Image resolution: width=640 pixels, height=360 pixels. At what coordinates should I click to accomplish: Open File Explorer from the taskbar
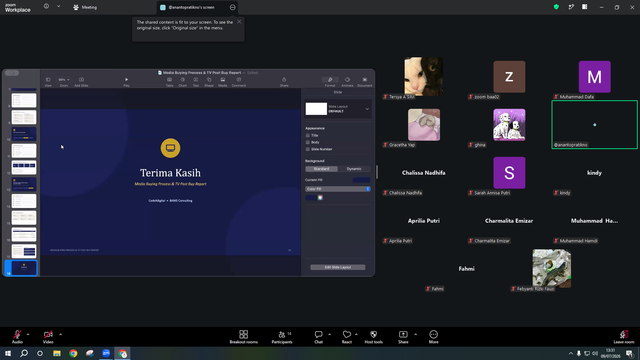point(57,353)
